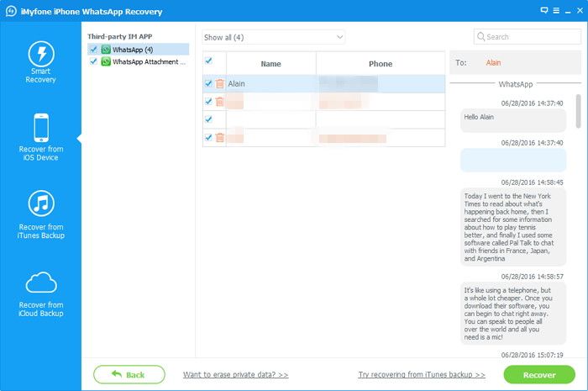This screenshot has height=391, width=588.
Task: Open feedback chat icon in title bar
Action: click(x=544, y=10)
